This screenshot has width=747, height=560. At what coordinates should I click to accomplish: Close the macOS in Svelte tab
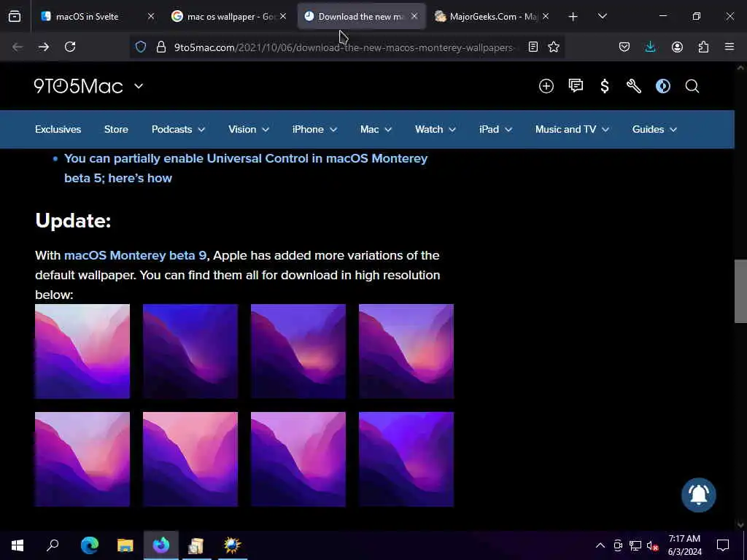(151, 17)
